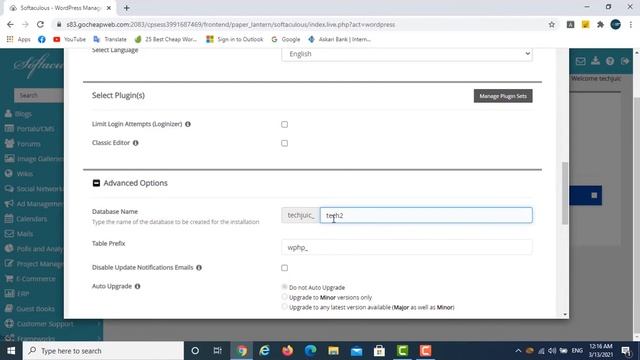Open the Askari Bank bookmark
The width and height of the screenshot is (640, 360).
[x=340, y=39]
